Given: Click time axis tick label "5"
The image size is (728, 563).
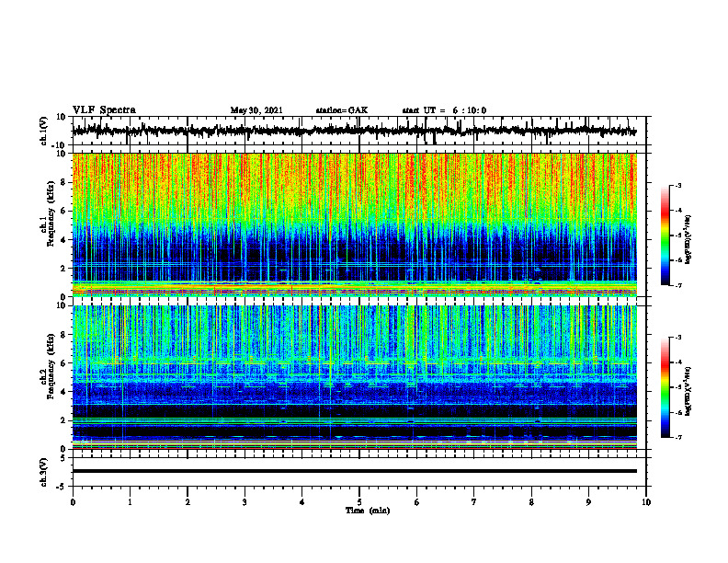Looking at the screenshot, I should (359, 502).
